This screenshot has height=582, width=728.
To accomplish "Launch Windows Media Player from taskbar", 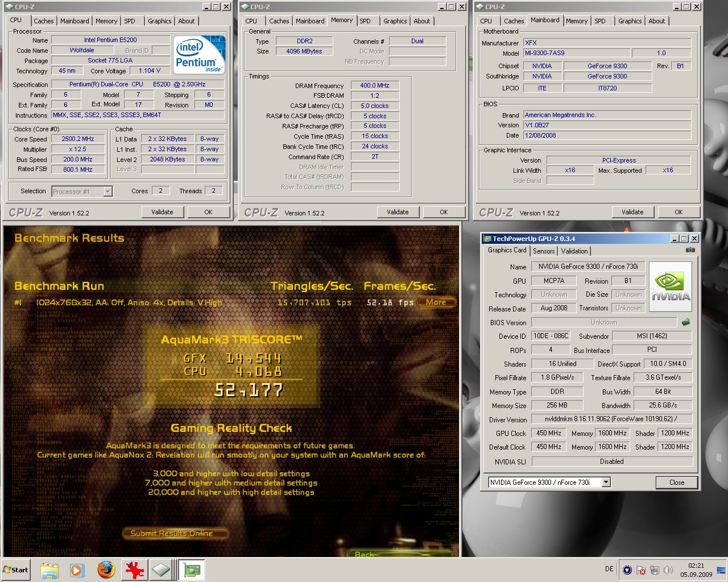I will 77,569.
